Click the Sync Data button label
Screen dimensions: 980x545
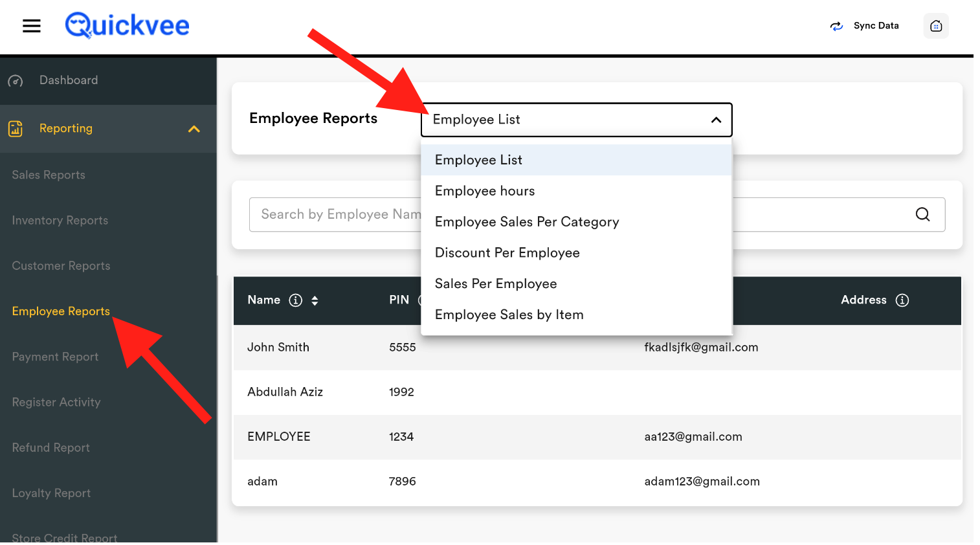click(876, 26)
